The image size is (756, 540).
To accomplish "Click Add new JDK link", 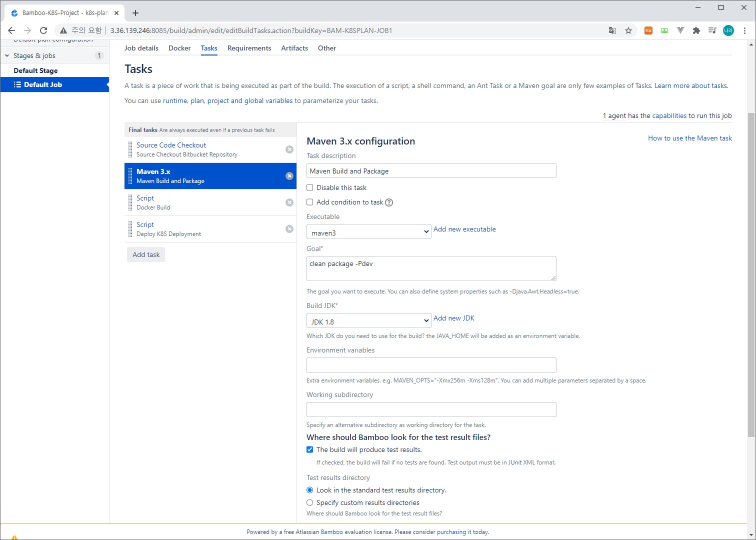I will tap(454, 318).
